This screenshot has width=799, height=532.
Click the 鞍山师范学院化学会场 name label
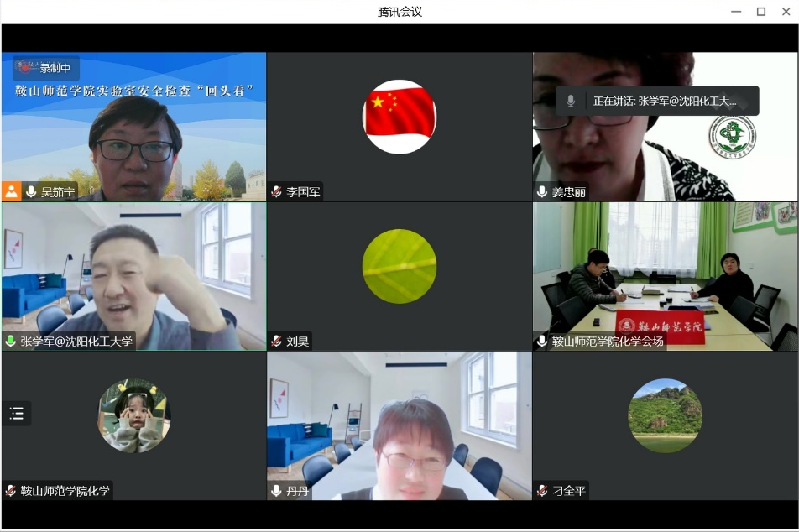607,342
